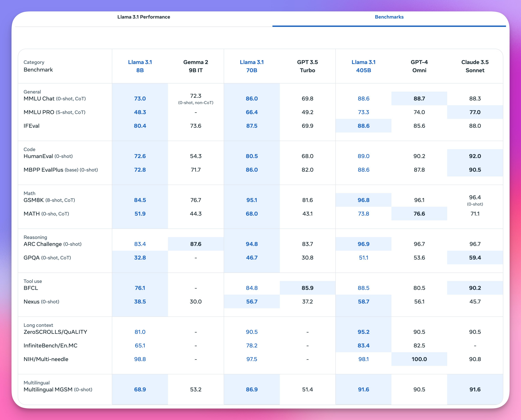Click the highlighted 85.9 GPT 3.5 Turbo BFCL value
Viewport: 521px width, 420px height.
pyautogui.click(x=307, y=288)
